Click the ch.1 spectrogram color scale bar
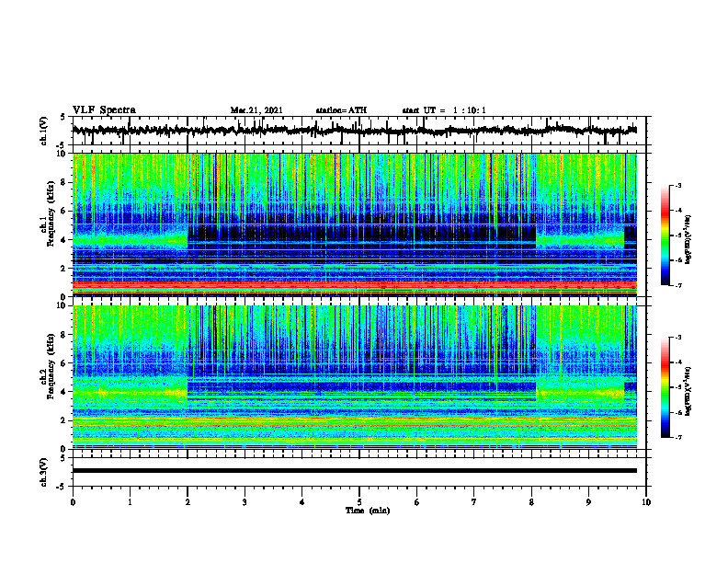The image size is (728, 563). 665,236
